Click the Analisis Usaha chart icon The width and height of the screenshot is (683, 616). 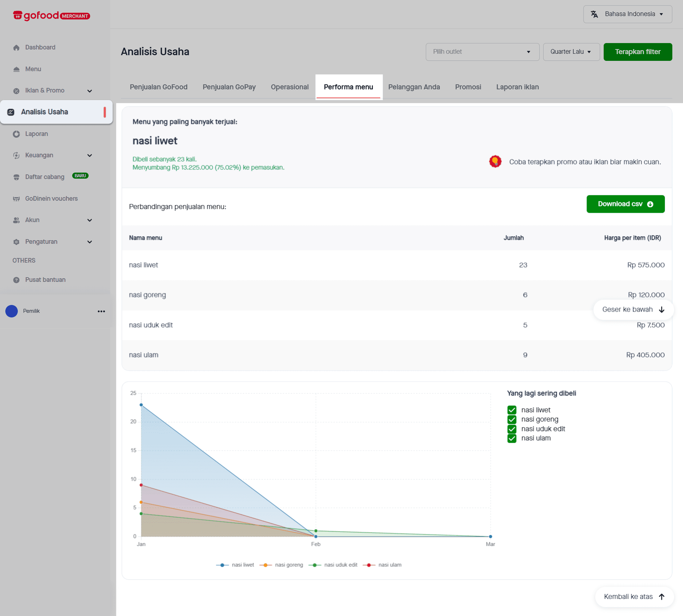[11, 112]
